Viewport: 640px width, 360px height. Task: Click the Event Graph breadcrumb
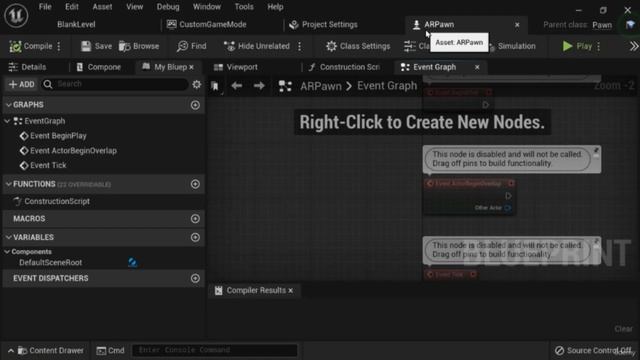387,86
